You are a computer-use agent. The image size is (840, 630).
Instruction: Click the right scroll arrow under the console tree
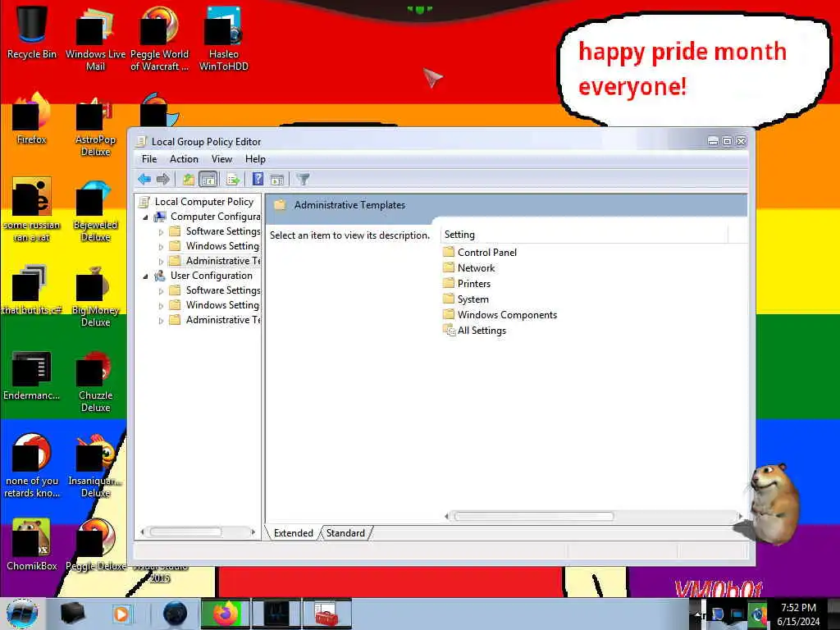click(x=253, y=532)
